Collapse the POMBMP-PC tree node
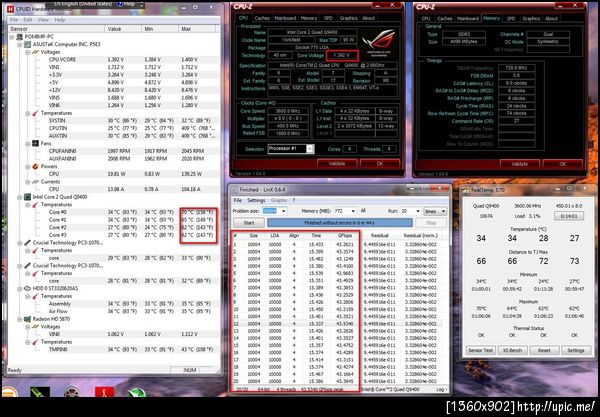600x417 pixels. click(x=12, y=37)
